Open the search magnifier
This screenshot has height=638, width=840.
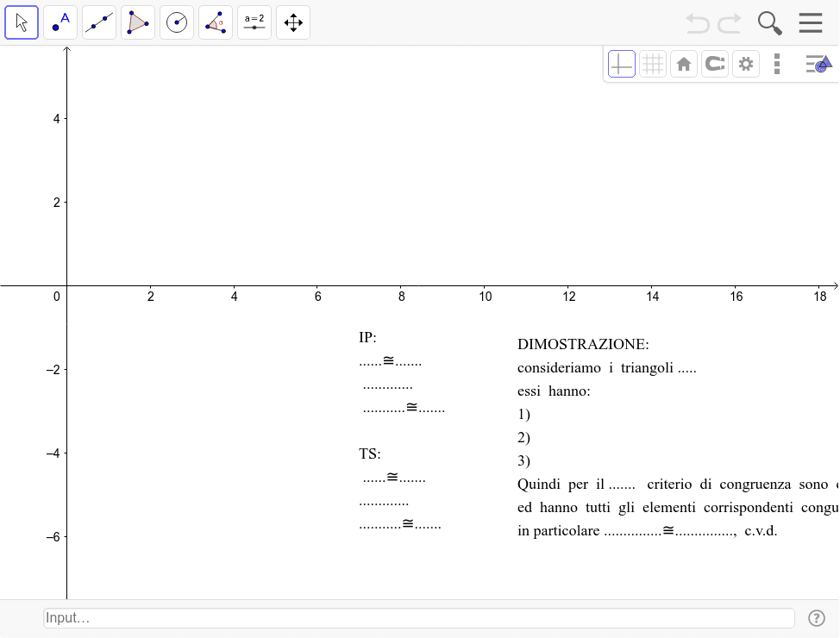coord(770,23)
